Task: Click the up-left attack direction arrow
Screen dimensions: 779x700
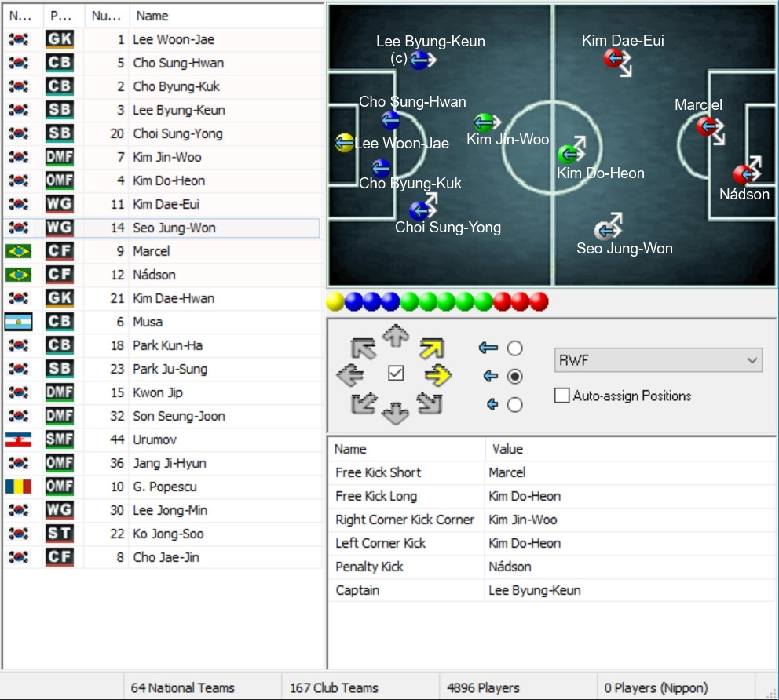Action: point(363,348)
